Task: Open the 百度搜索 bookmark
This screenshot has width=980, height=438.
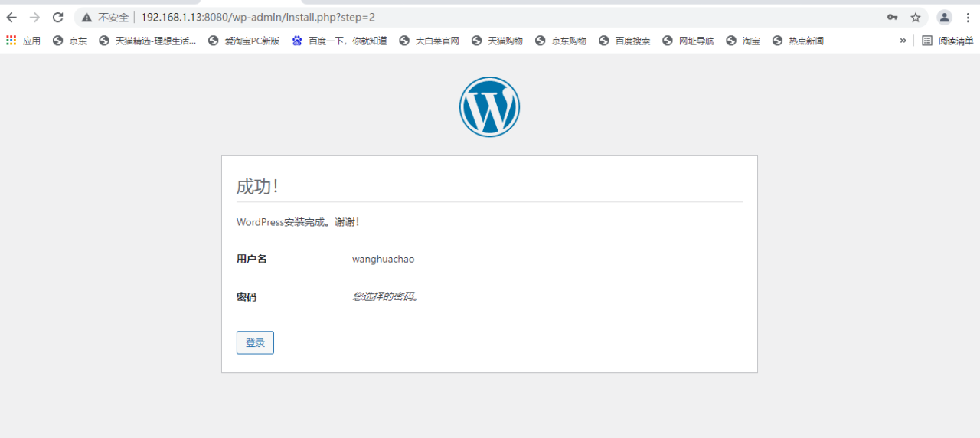Action: 625,41
